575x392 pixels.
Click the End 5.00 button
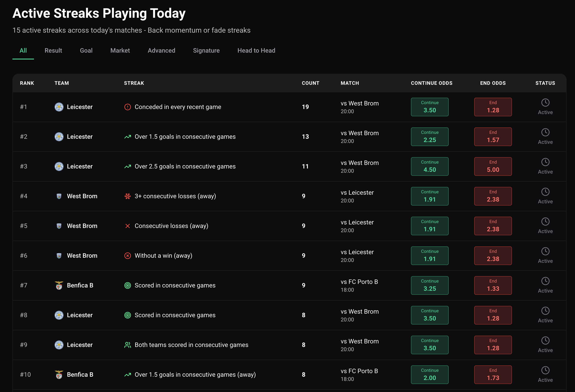click(x=493, y=166)
